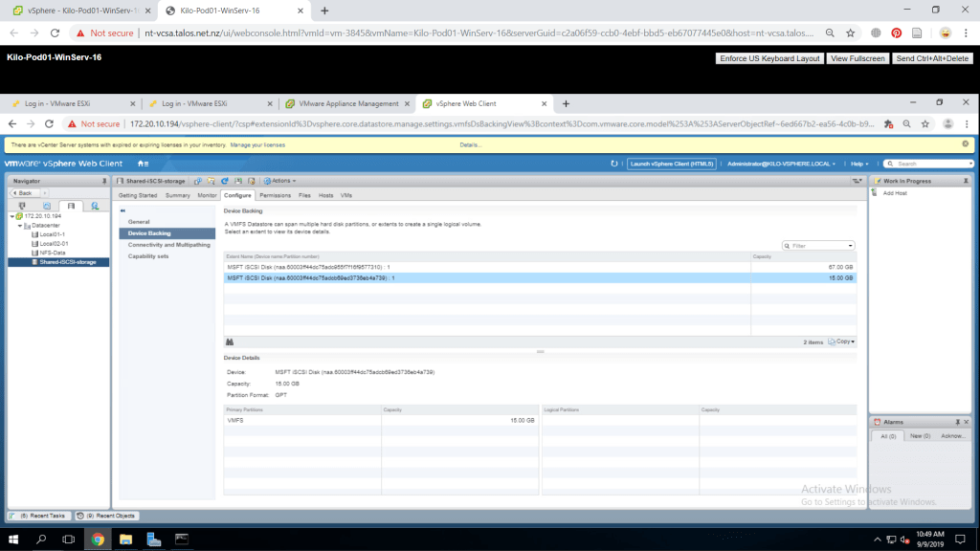
Task: Collapse the Datacenter tree node
Action: tap(20, 226)
